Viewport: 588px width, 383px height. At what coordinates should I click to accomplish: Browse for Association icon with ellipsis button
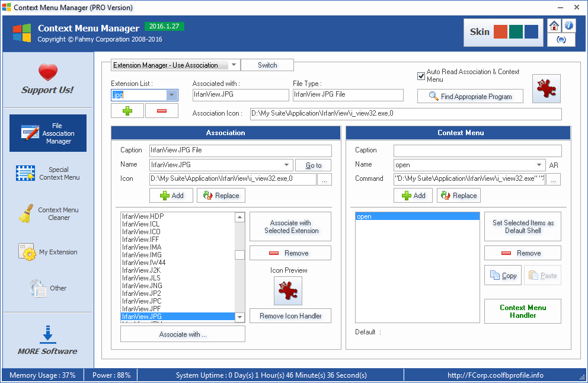click(x=324, y=180)
